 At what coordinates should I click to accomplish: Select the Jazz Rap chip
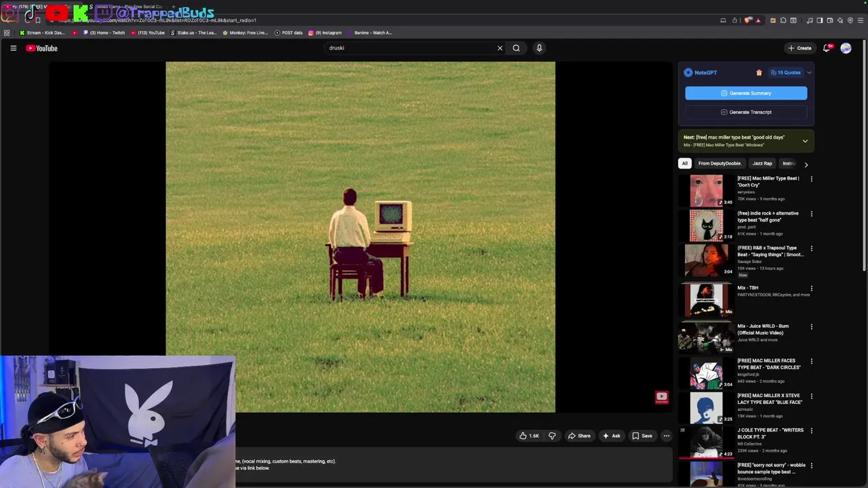(762, 163)
